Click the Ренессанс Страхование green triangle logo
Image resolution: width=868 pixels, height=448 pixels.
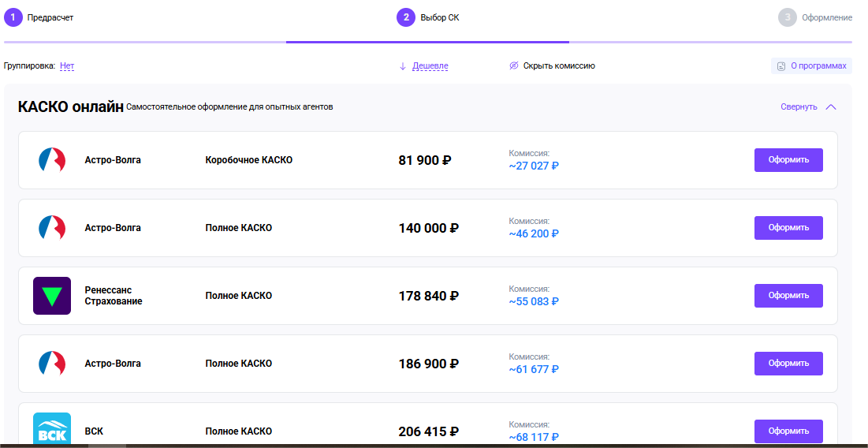52,296
